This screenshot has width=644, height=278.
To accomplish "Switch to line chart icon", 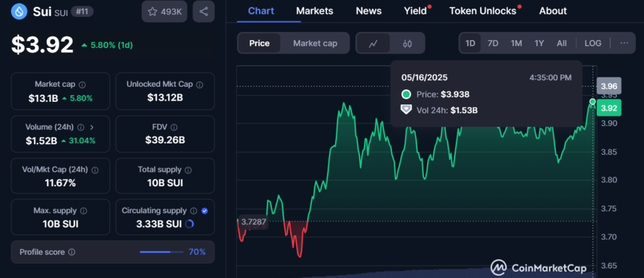I will [x=373, y=43].
